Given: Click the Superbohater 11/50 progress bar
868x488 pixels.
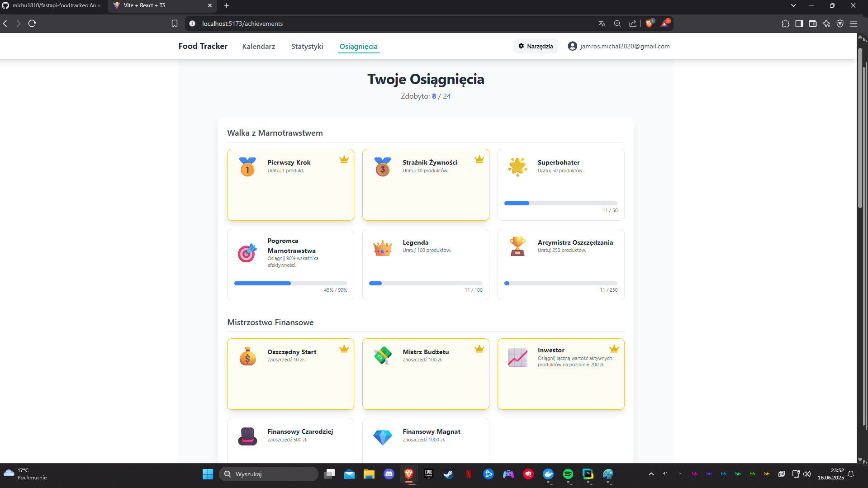Looking at the screenshot, I should pyautogui.click(x=561, y=203).
